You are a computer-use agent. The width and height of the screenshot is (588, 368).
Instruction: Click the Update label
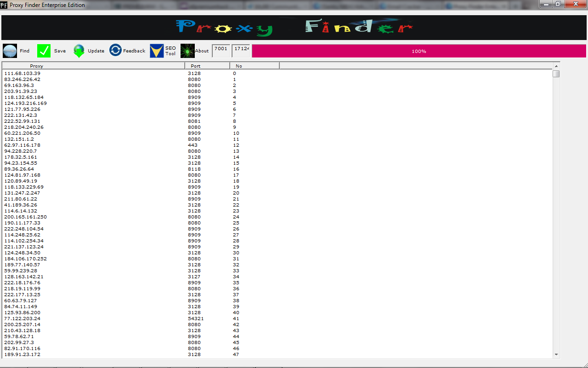[x=96, y=51]
